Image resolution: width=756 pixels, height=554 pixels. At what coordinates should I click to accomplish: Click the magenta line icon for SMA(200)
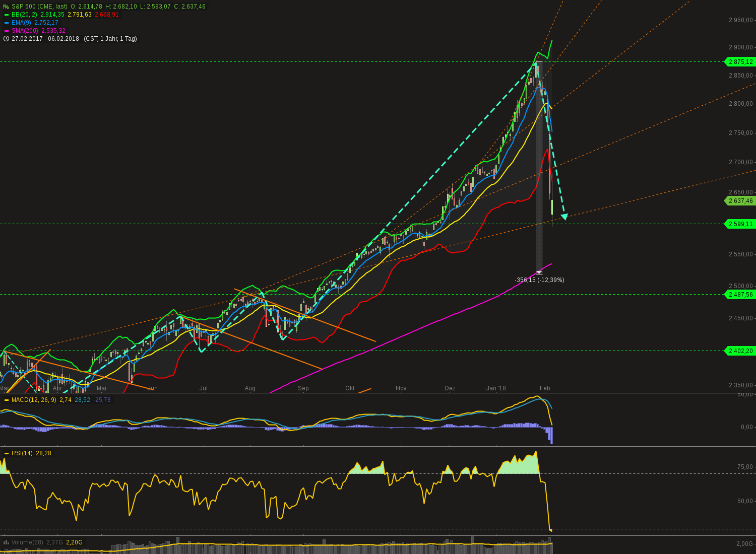[x=6, y=31]
